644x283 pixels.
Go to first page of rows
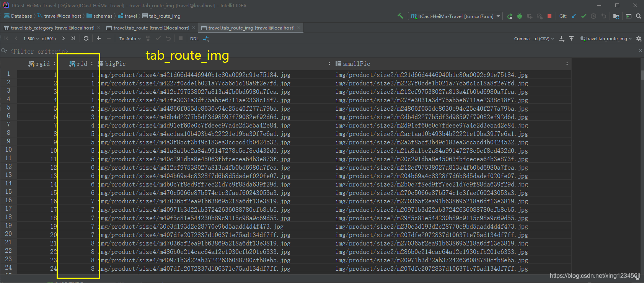pos(7,38)
